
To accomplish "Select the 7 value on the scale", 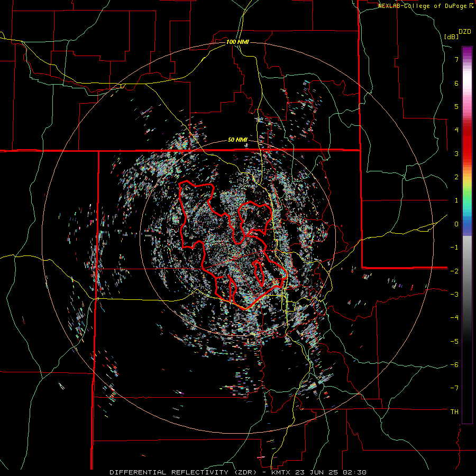I will pyautogui.click(x=456, y=59).
